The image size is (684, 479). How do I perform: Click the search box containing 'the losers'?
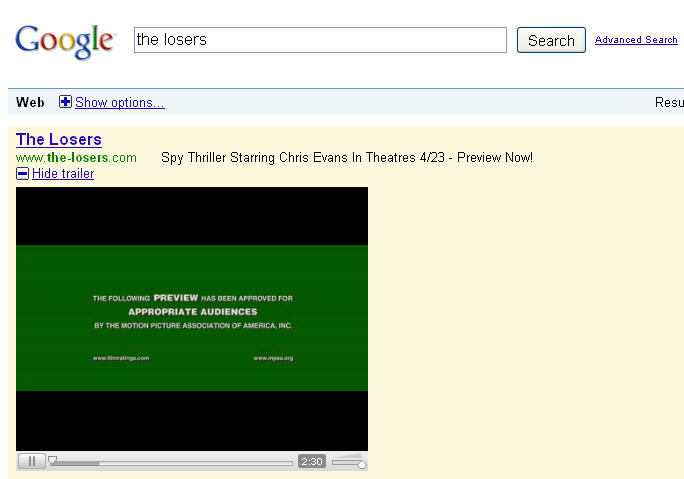320,40
